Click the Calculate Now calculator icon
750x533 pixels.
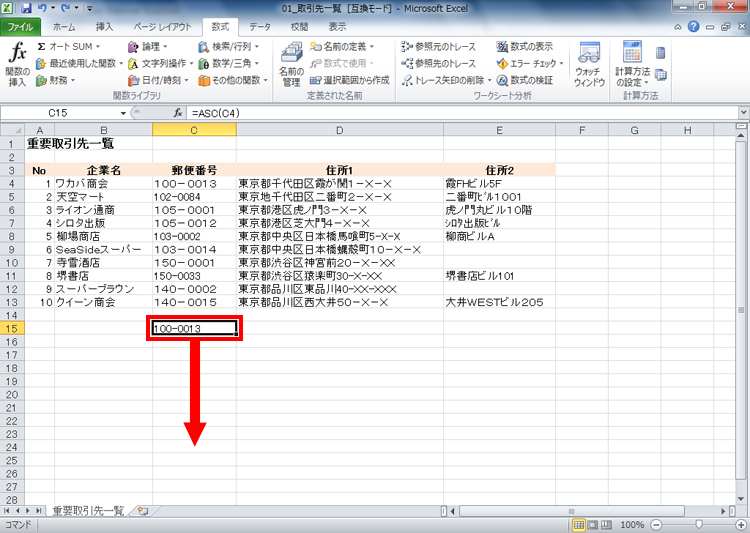click(661, 53)
